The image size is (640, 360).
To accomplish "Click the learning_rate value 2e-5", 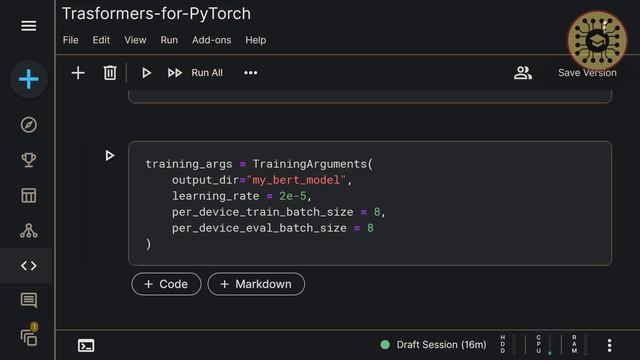I will (293, 196).
